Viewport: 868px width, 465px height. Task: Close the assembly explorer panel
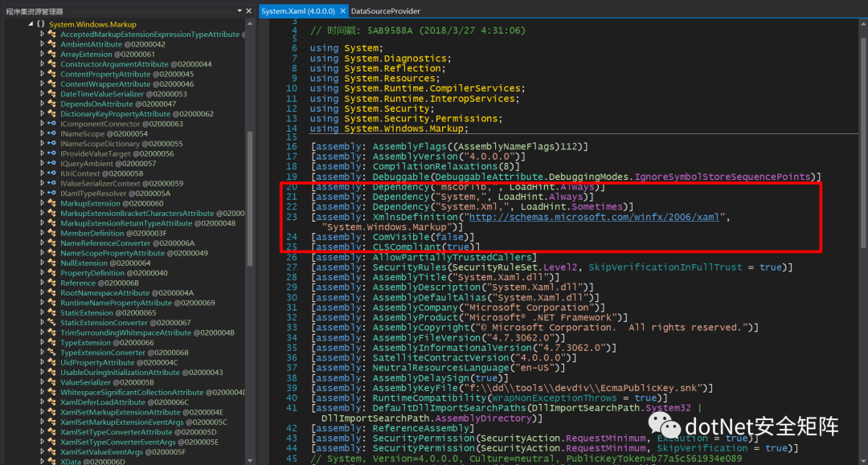click(x=248, y=10)
